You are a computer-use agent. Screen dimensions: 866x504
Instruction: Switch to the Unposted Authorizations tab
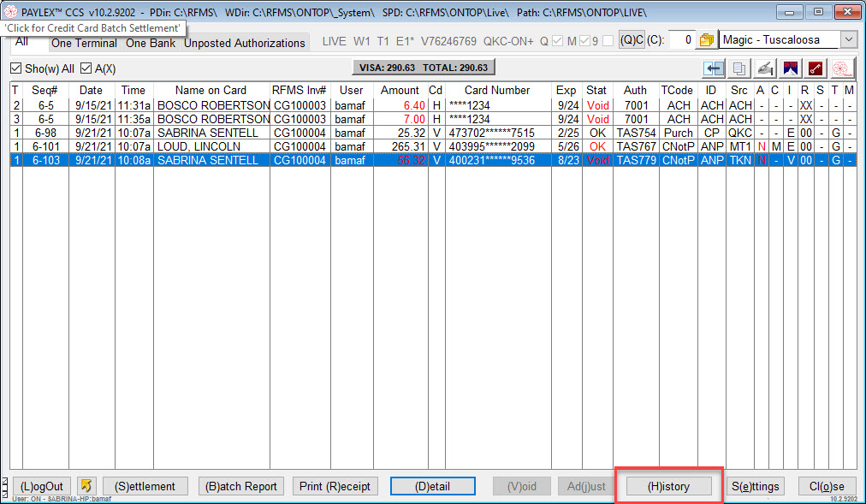click(244, 43)
